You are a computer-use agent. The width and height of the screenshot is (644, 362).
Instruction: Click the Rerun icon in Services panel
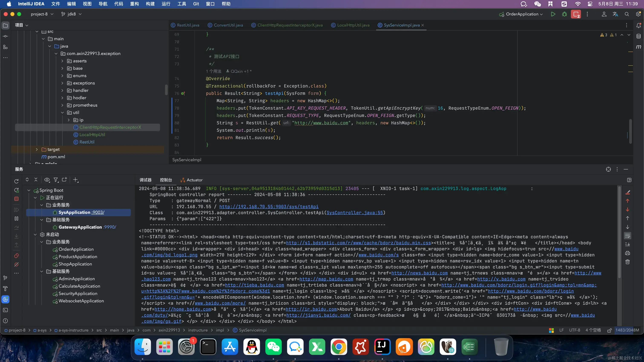coord(16,181)
